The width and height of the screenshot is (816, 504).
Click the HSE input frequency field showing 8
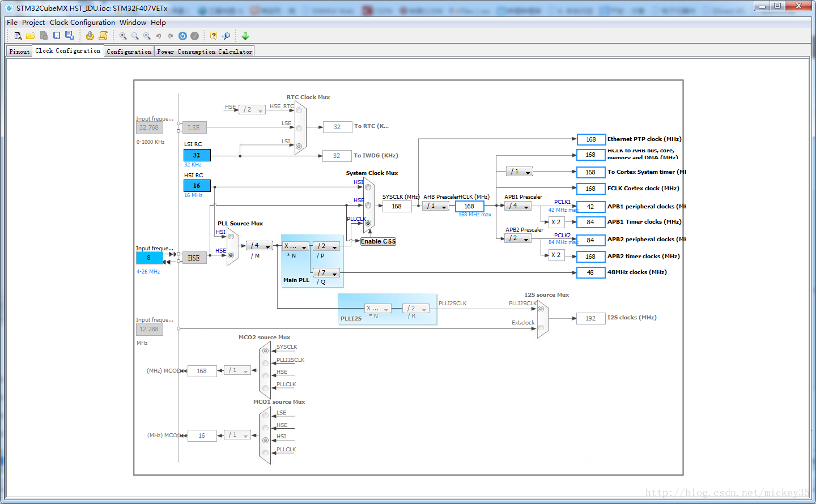(150, 258)
